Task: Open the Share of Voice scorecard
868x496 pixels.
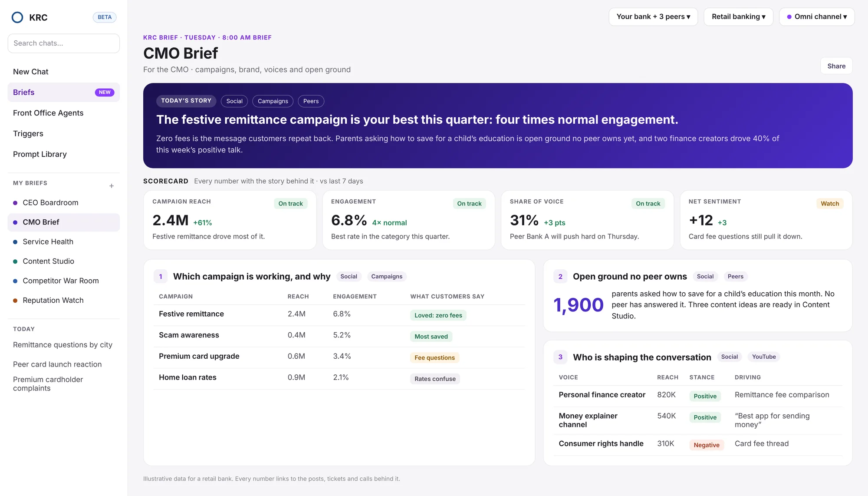Action: click(x=587, y=220)
